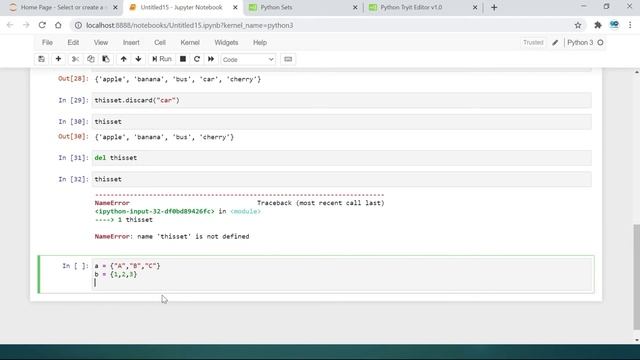Click the site information icon
640x360 pixels.
click(x=78, y=25)
